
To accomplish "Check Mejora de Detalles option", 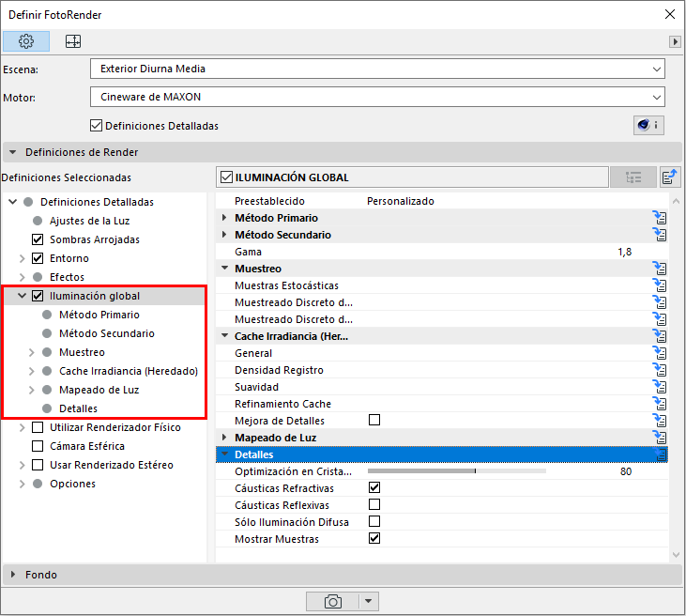I will (374, 421).
